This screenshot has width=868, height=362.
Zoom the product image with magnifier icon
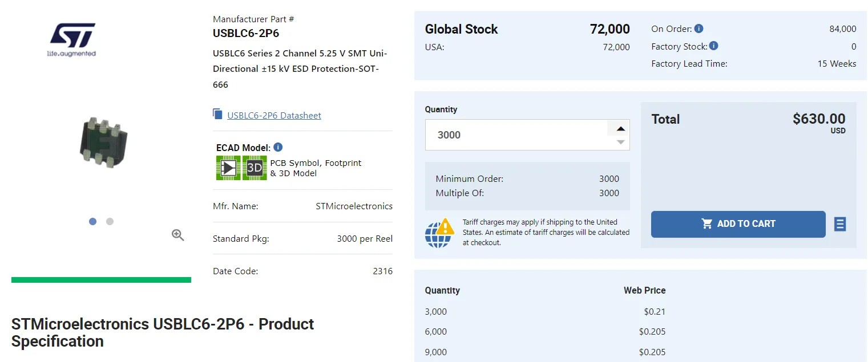click(178, 235)
